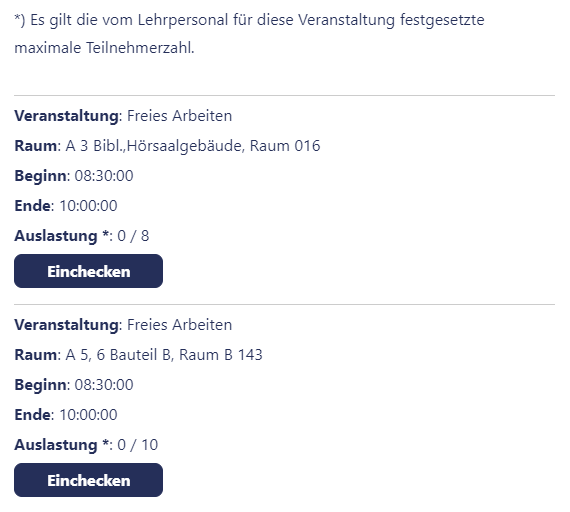
Task: Click the footnote about maximale Teilnehmerzahl
Action: (249, 33)
